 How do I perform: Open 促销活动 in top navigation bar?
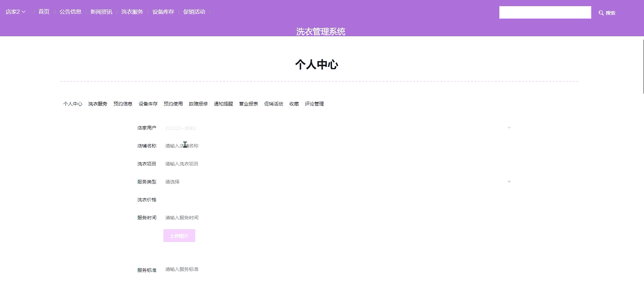(x=194, y=12)
